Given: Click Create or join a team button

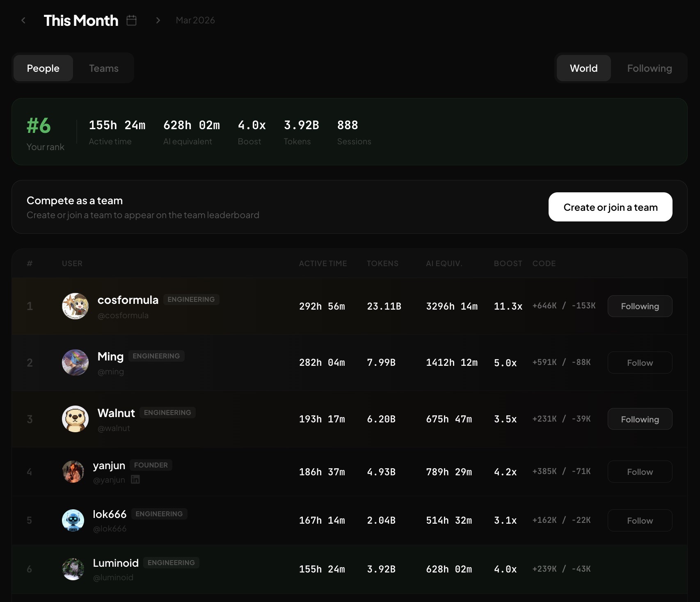Looking at the screenshot, I should pos(610,207).
